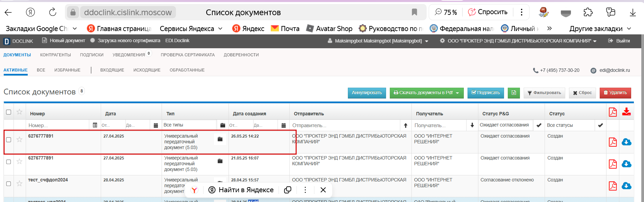Click folder icon in 21.05.25 row type cell
Image resolution: width=644 pixels, height=202 pixels.
tap(220, 161)
